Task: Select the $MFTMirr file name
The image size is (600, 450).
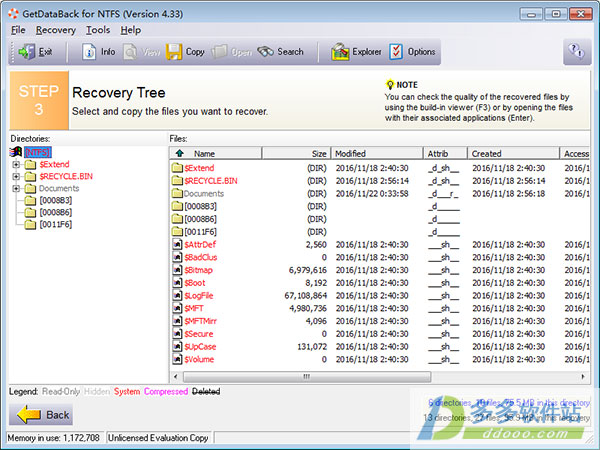Action: click(x=201, y=321)
